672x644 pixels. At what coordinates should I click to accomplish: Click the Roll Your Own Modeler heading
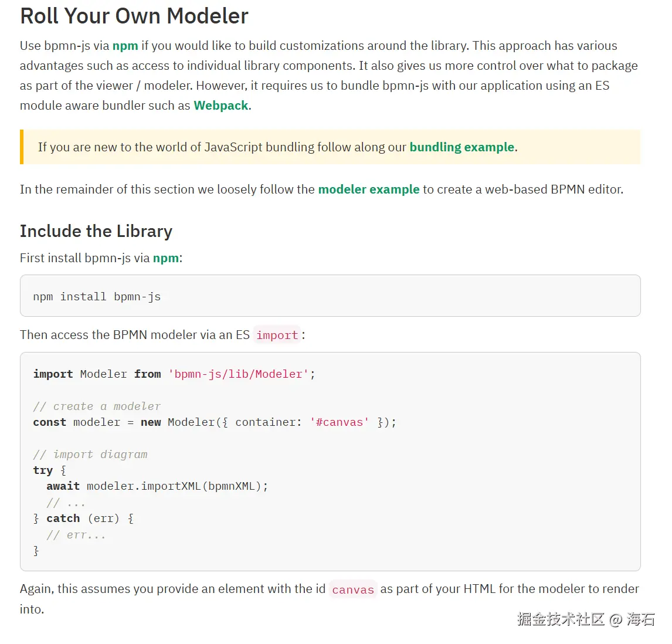point(134,16)
